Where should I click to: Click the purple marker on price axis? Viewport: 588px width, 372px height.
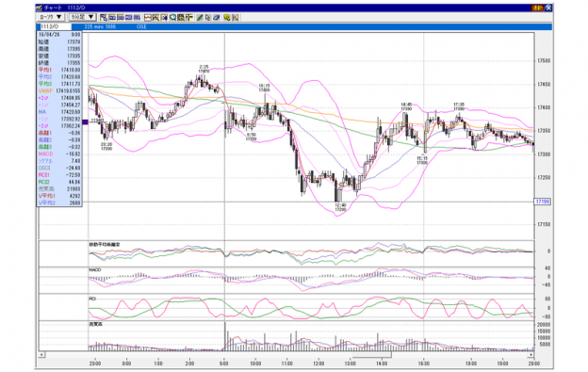pyautogui.click(x=85, y=121)
